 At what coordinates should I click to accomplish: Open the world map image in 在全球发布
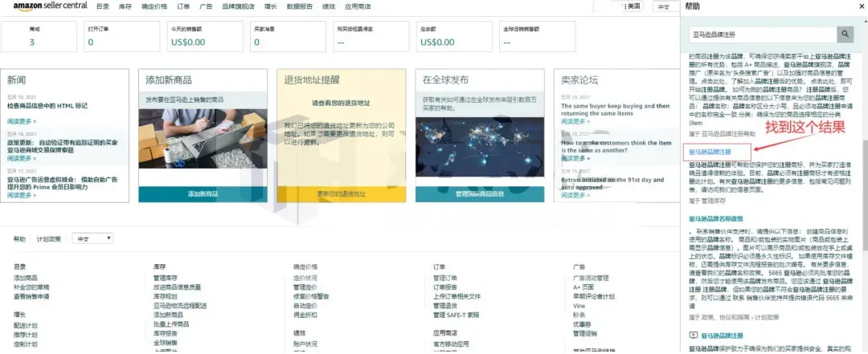480,147
